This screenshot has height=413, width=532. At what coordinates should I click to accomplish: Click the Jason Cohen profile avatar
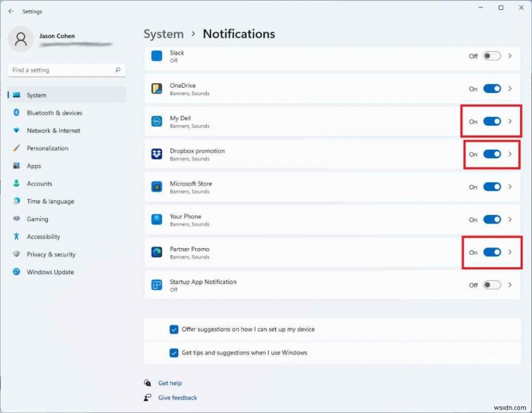click(x=21, y=39)
